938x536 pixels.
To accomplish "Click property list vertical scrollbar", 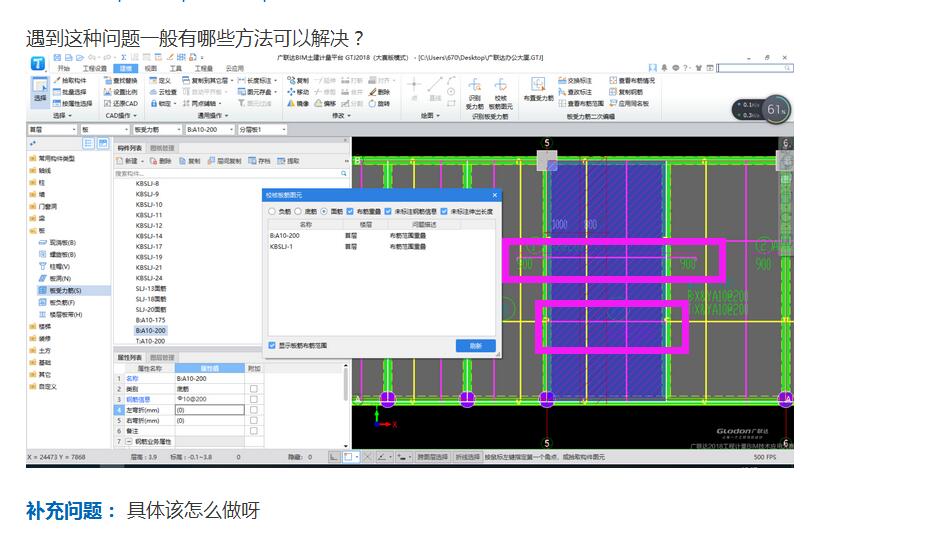I will point(345,404).
